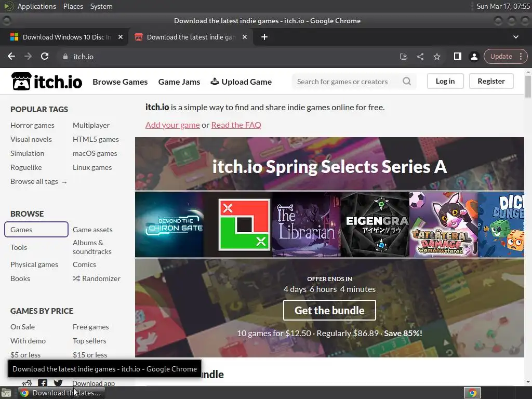Click the search magnifier icon
This screenshot has height=399, width=532.
(x=406, y=82)
